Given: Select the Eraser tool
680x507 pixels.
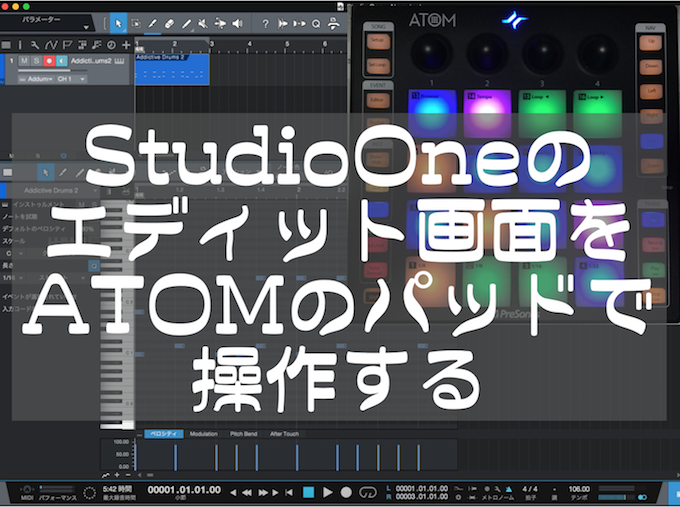Looking at the screenshot, I should point(170,23).
